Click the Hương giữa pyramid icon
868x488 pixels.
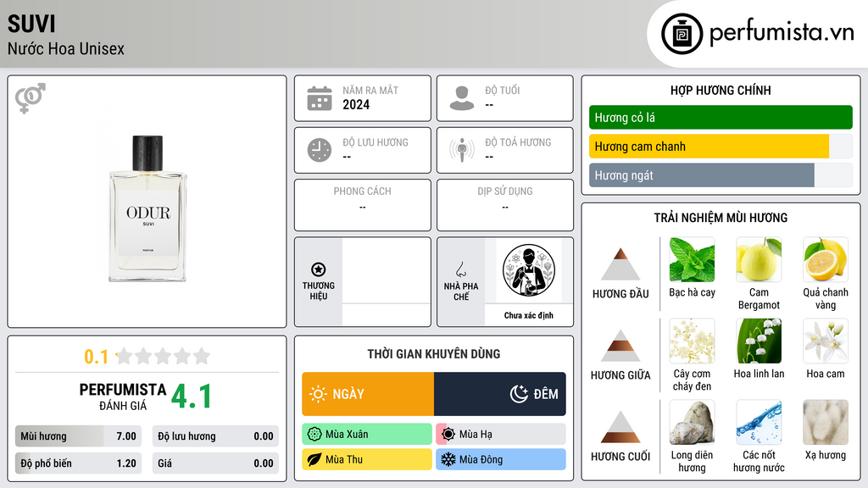click(x=620, y=346)
